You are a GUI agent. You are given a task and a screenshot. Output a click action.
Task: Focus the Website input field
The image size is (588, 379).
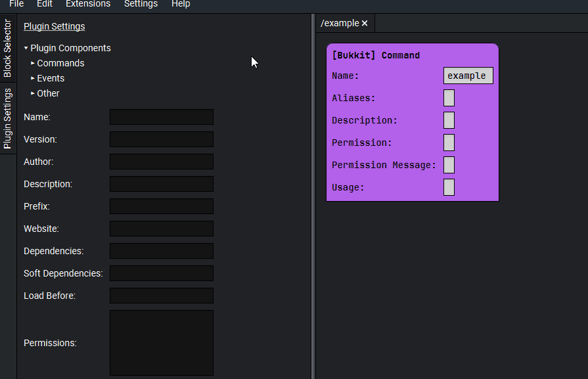click(162, 229)
